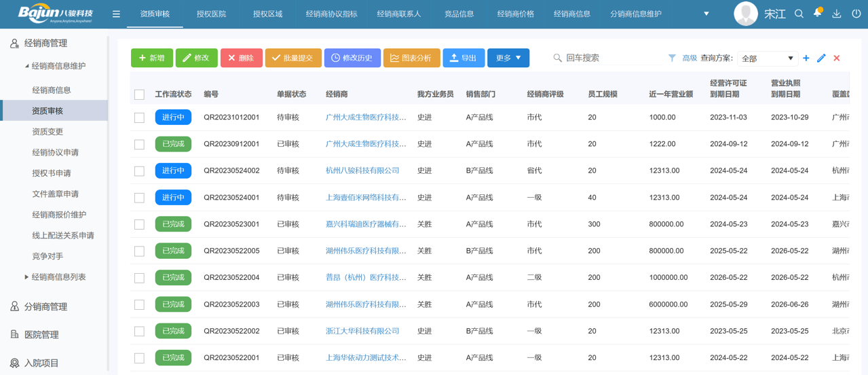868x375 pixels.
Task: Click the green 新增 button
Action: pyautogui.click(x=151, y=58)
